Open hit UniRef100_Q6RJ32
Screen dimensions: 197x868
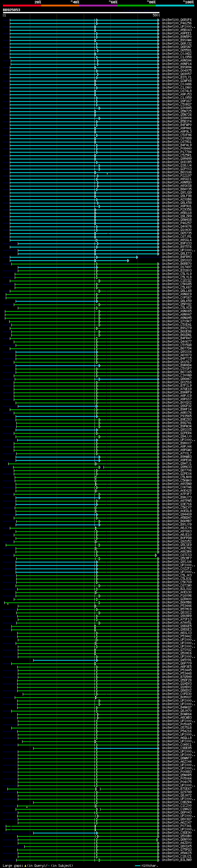pos(176,43)
